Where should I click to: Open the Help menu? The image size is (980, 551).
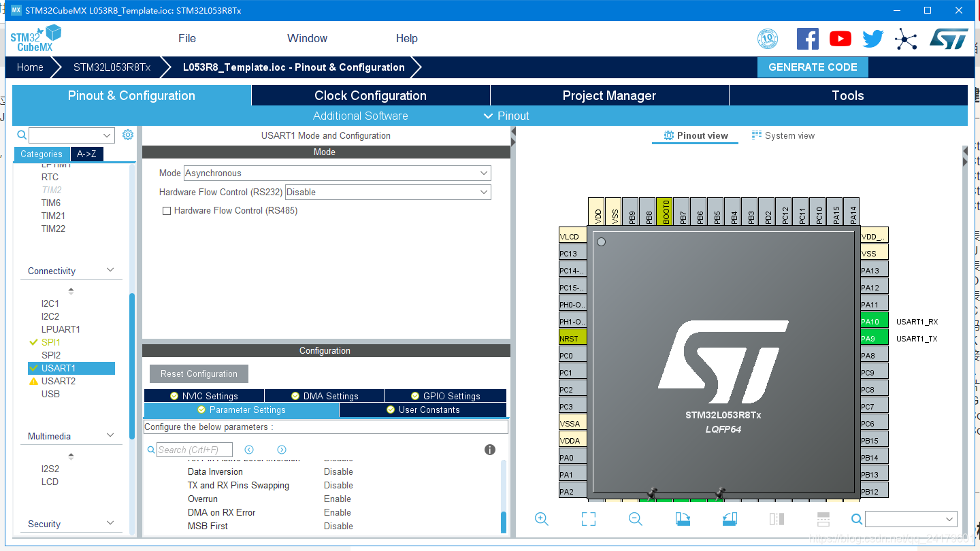[x=407, y=39]
